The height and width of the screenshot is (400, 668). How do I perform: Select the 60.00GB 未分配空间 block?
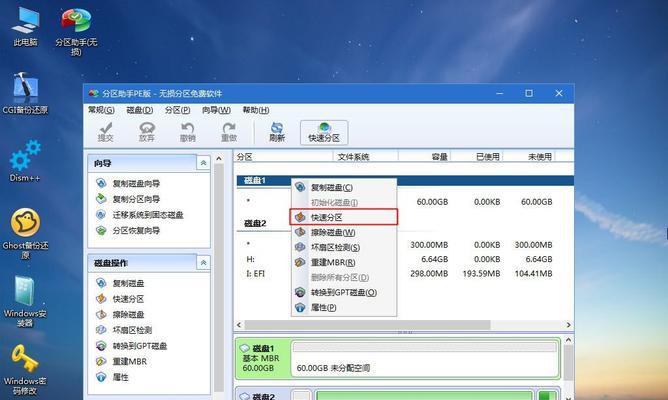click(x=425, y=358)
